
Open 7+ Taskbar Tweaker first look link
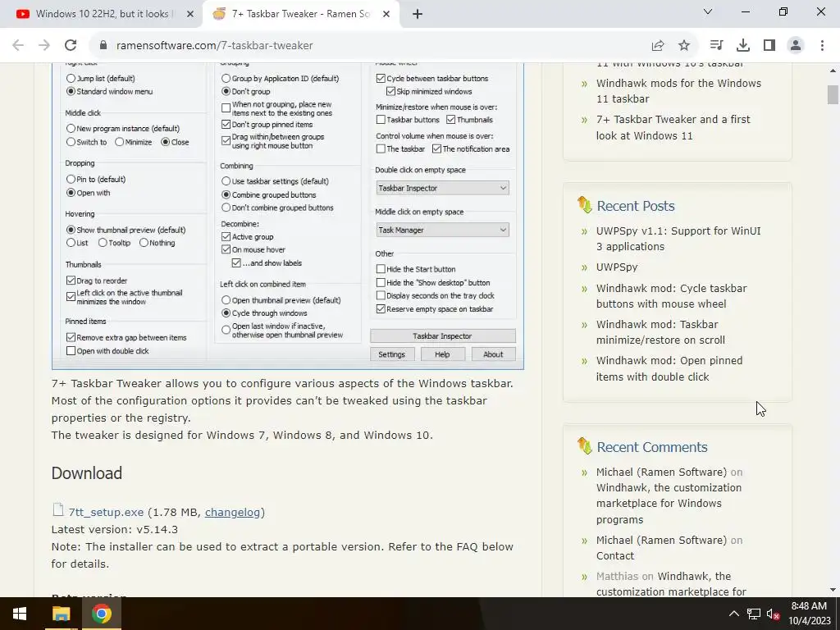pos(673,127)
